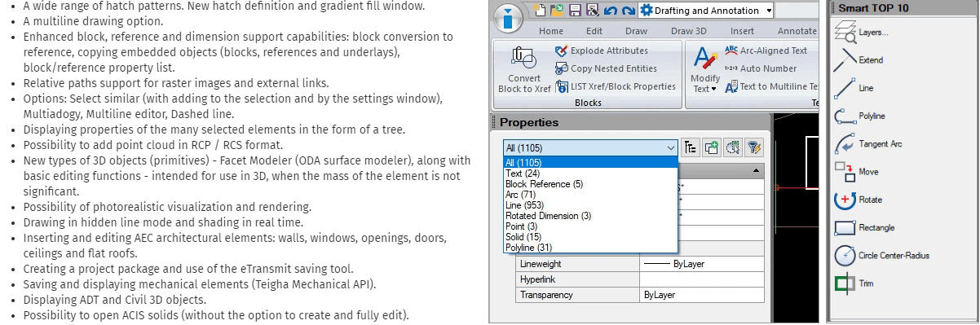Screen dimensions: 980x325
Task: Click the LIST Xref/Block Properties icon
Action: (562, 86)
